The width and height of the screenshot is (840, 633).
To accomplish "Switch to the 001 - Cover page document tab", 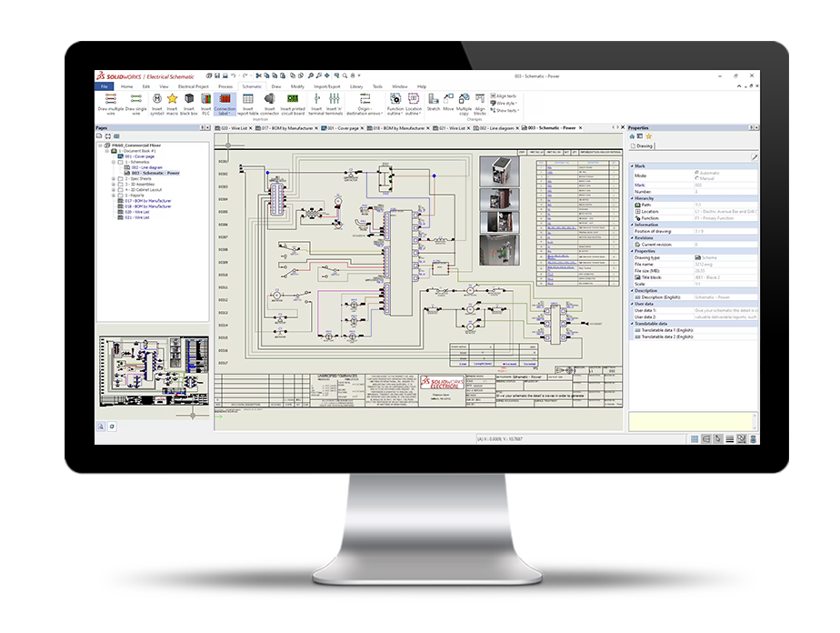I will pos(343,128).
